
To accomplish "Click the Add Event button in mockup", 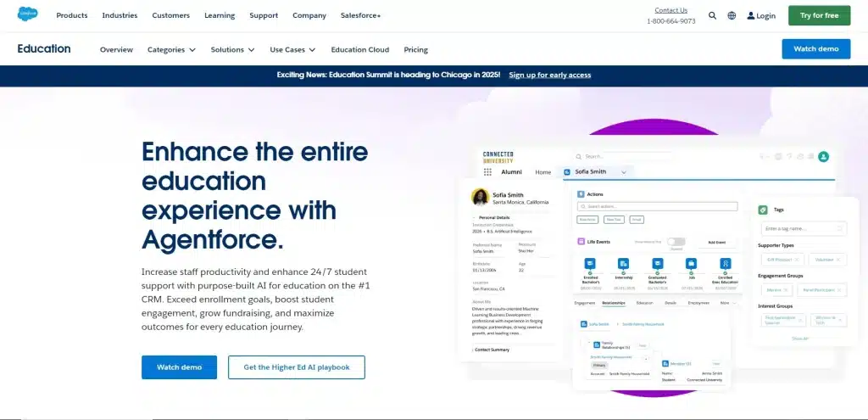I will coord(715,243).
